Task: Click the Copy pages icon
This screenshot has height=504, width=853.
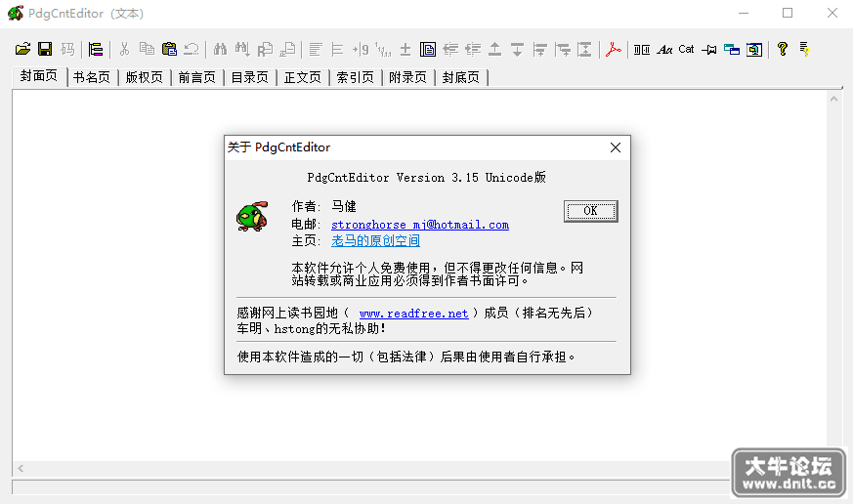Action: pyautogui.click(x=147, y=49)
